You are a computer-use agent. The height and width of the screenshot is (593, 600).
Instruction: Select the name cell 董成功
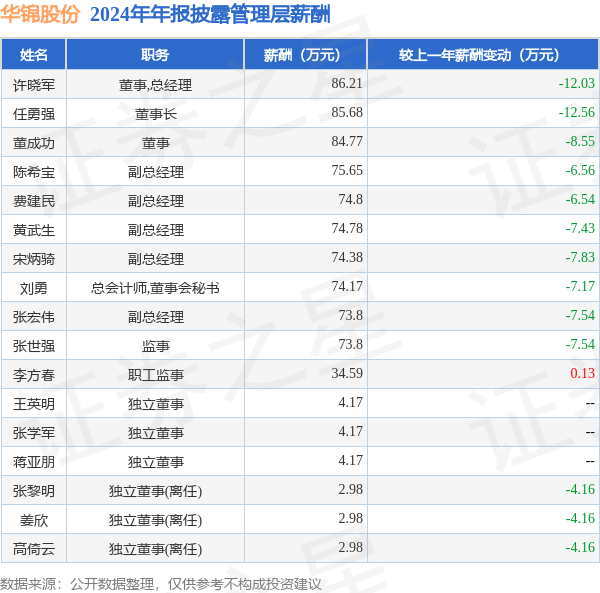pyautogui.click(x=34, y=143)
